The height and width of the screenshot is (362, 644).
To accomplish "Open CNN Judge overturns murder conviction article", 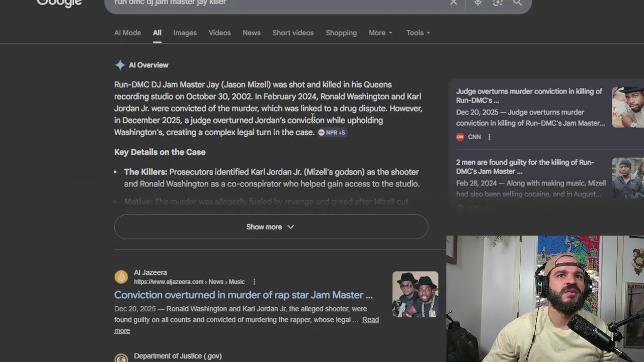I will 529,96.
